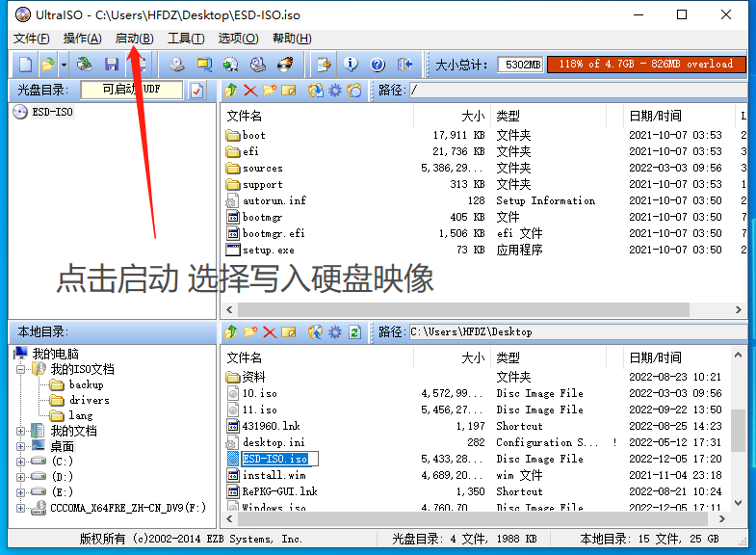Viewport: 756px width, 555px height.
Task: Open image Properties via info icon
Action: pos(351,65)
